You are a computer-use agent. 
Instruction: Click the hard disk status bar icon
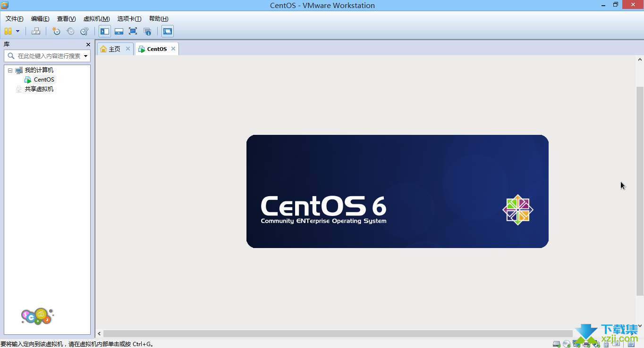tap(556, 344)
